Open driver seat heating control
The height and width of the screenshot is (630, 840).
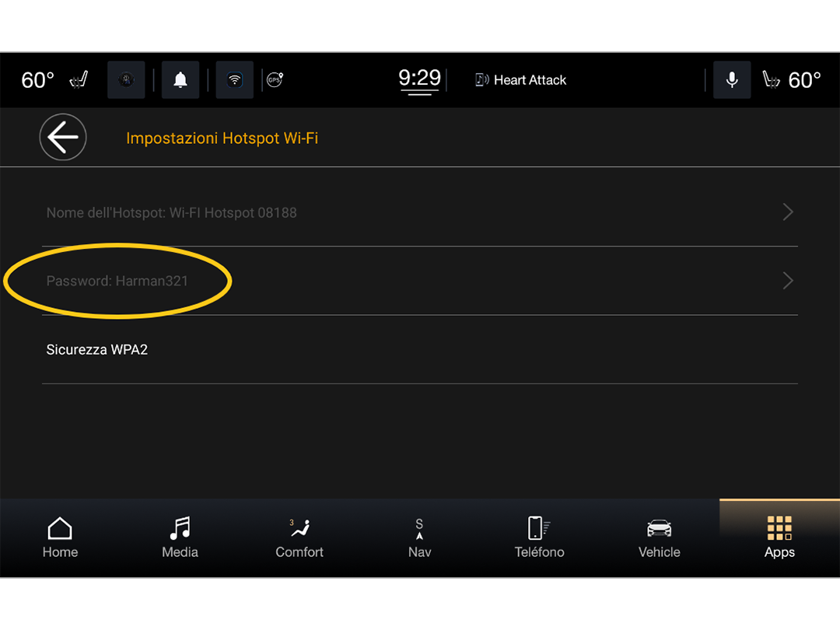tap(79, 80)
